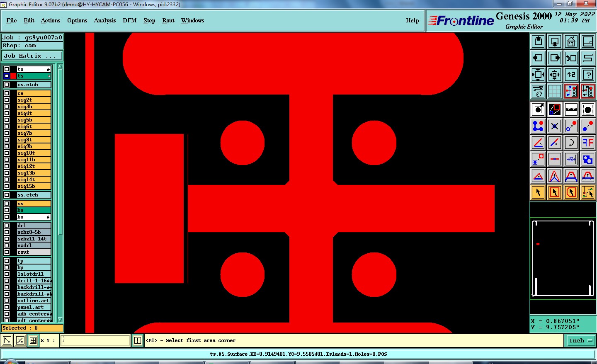Image resolution: width=597 pixels, height=364 pixels.
Task: Click the marker on ts layer row
Action: point(49,76)
